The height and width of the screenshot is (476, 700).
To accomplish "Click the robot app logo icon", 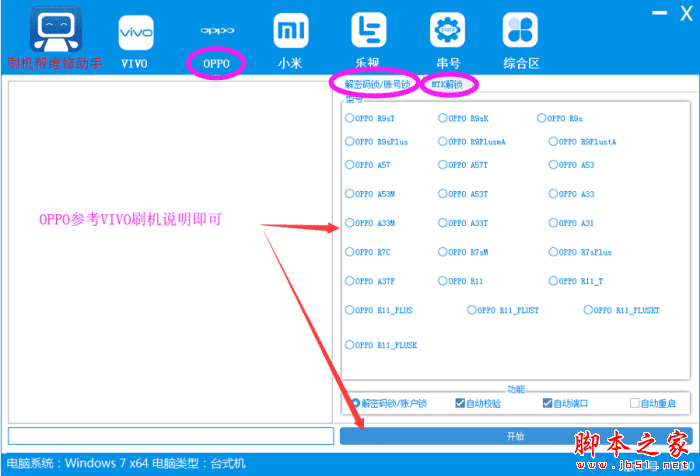I will 56,29.
